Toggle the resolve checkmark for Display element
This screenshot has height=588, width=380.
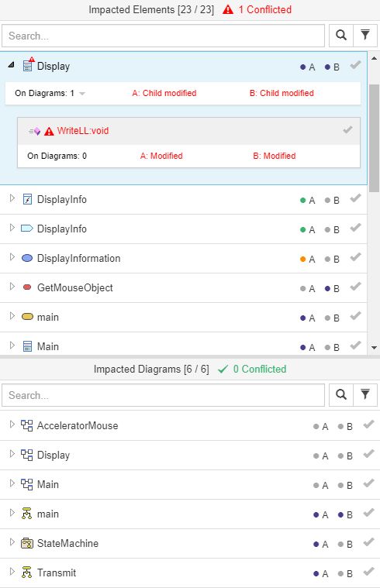355,65
